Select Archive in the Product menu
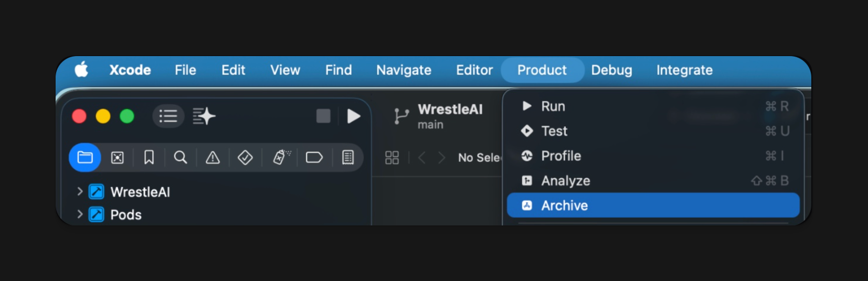 [653, 206]
